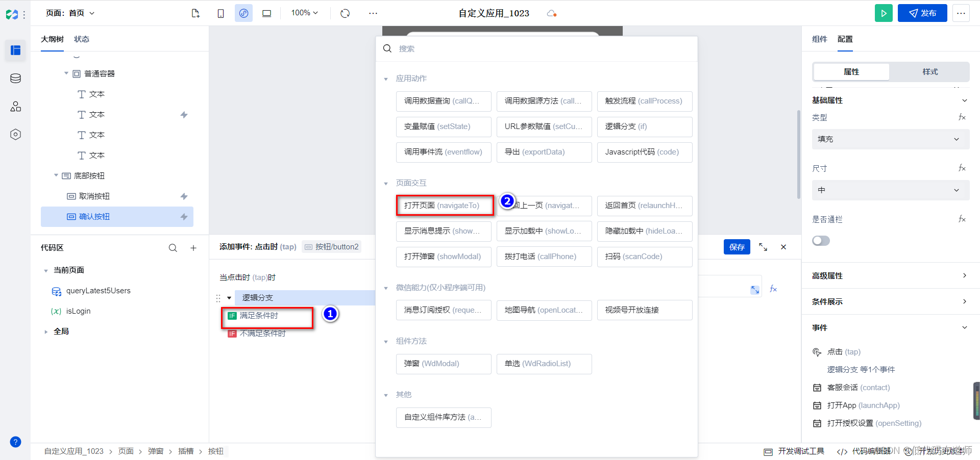
Task: Close the event editor panel
Action: click(783, 247)
